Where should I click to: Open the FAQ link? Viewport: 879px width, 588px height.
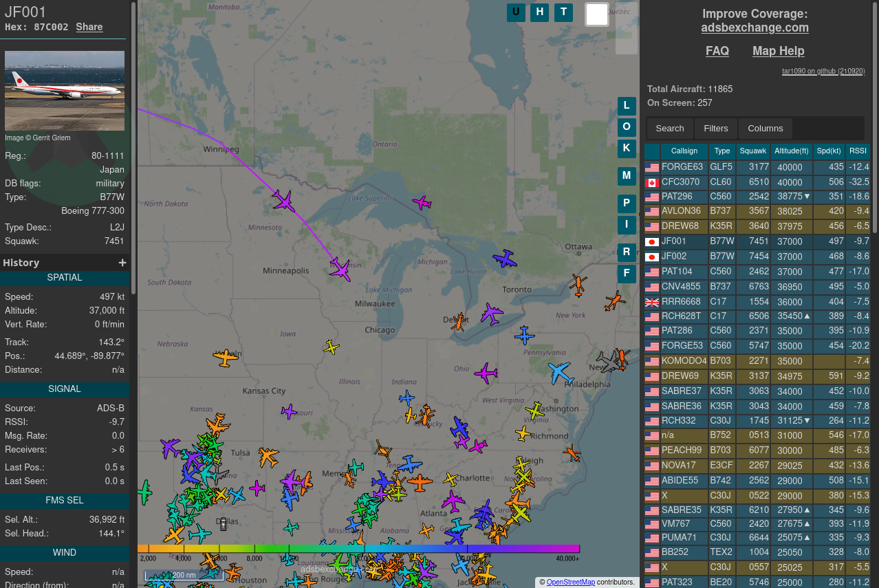pyautogui.click(x=717, y=51)
